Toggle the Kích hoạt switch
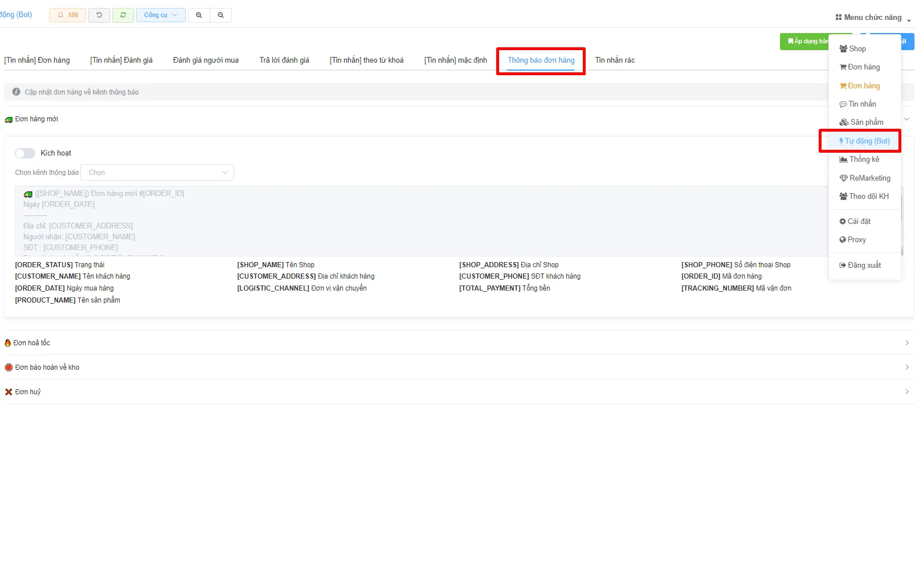The image size is (915, 588). 25,153
